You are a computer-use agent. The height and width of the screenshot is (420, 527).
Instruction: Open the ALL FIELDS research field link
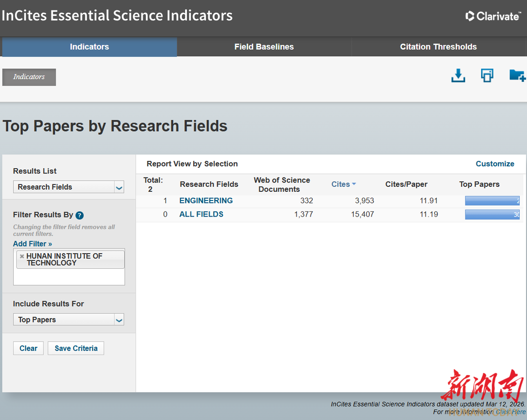[x=201, y=214]
